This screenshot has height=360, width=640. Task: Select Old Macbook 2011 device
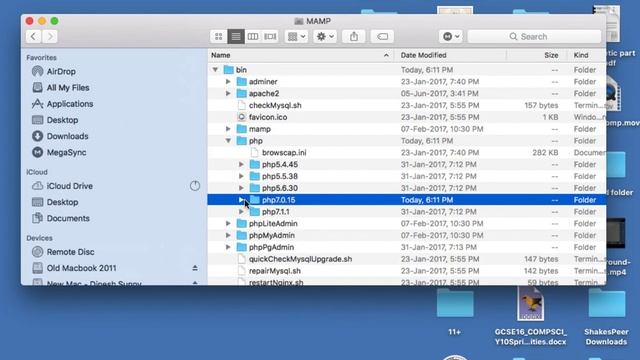pos(81,268)
